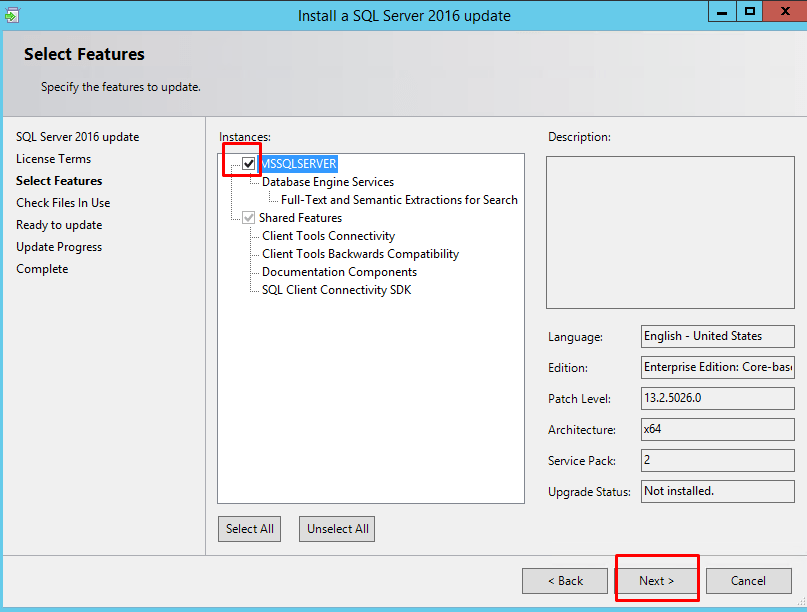Viewport: 807px width, 612px height.
Task: Click the Edition text field
Action: 718,367
